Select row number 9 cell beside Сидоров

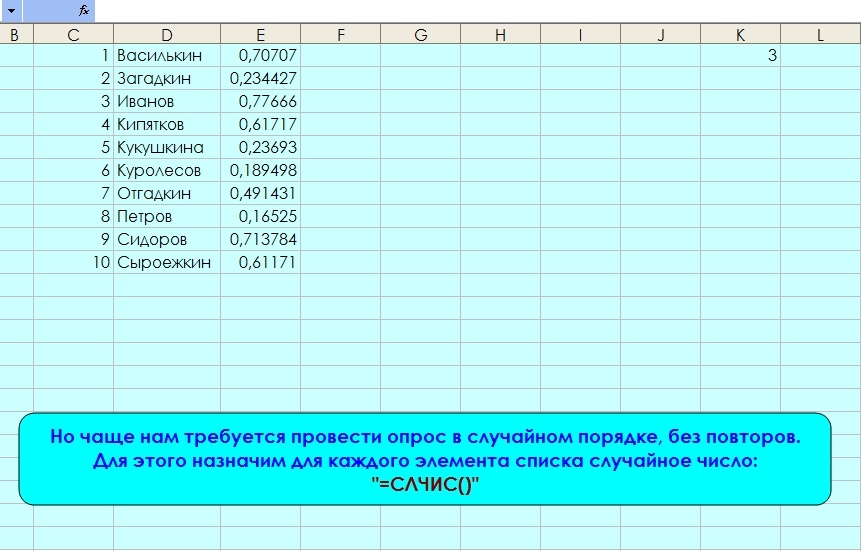pos(74,240)
